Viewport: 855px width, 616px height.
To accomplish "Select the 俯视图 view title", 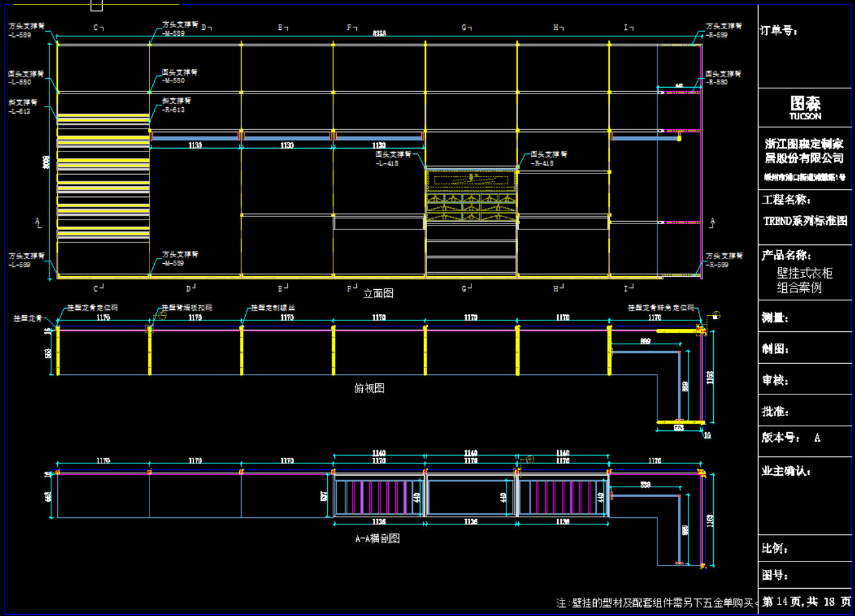I will tap(369, 389).
